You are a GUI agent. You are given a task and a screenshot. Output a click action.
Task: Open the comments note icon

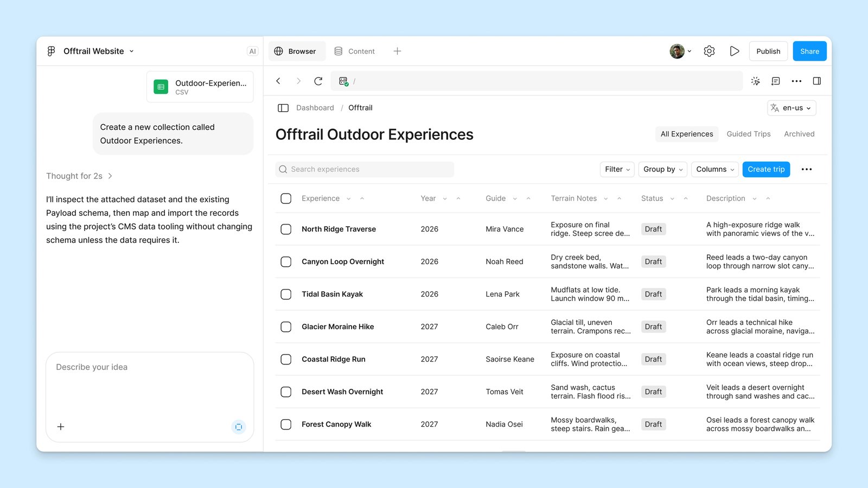[x=776, y=81]
